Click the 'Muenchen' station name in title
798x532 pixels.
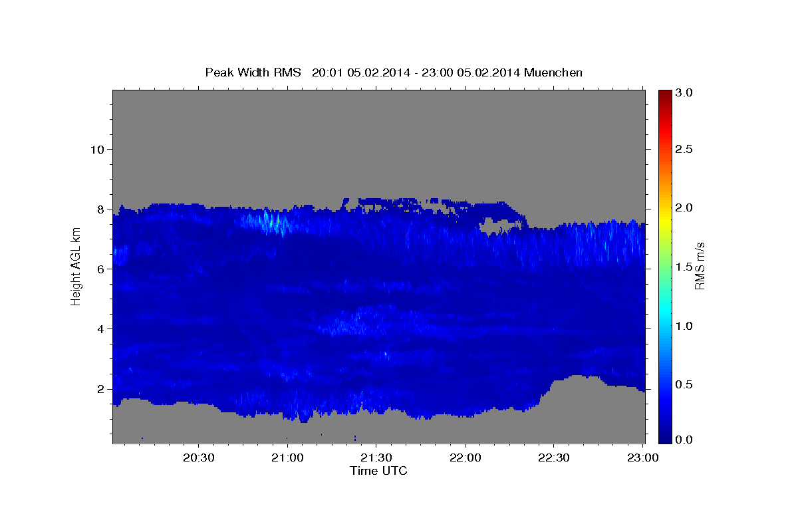[553, 72]
